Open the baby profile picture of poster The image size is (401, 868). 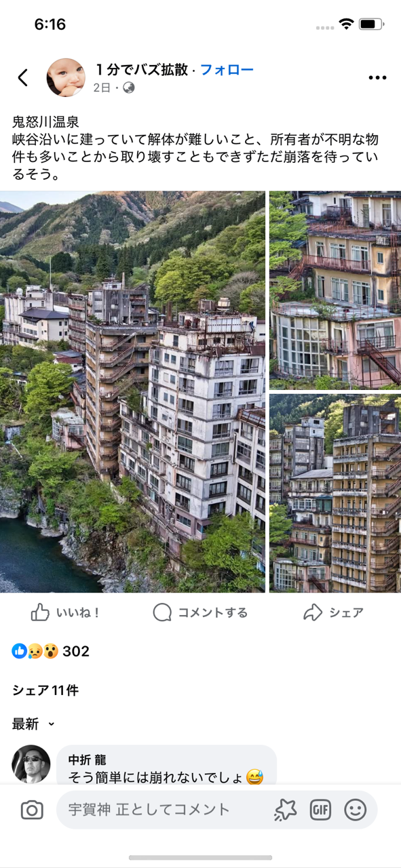pyautogui.click(x=66, y=77)
